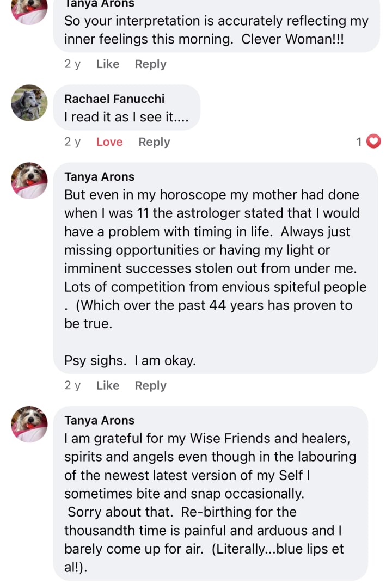Open Rachael Fanucchi's name link
The height and width of the screenshot is (584, 392).
tap(114, 99)
